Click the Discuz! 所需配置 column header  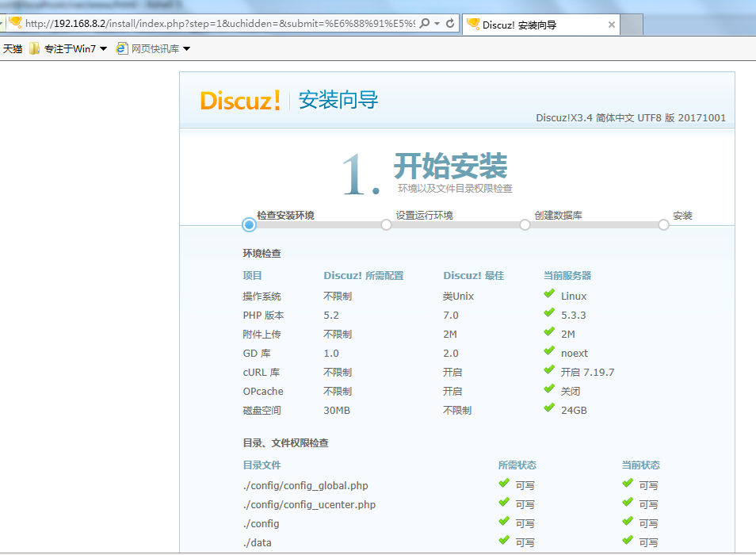pyautogui.click(x=364, y=275)
